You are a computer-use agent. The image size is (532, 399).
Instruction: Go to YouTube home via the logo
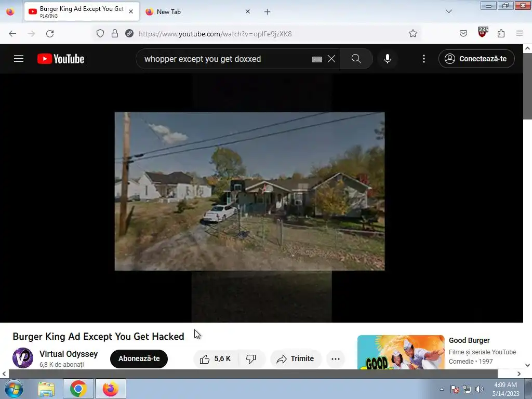point(61,59)
